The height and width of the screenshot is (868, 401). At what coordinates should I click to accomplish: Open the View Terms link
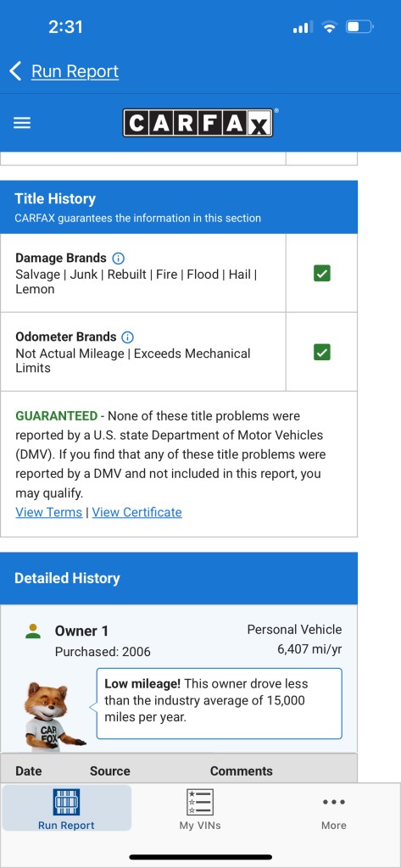[48, 512]
